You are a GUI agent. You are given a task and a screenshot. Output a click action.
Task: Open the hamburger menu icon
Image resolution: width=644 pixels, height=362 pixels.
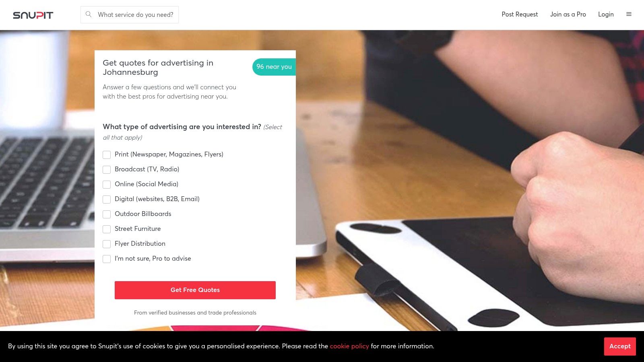[x=629, y=14]
